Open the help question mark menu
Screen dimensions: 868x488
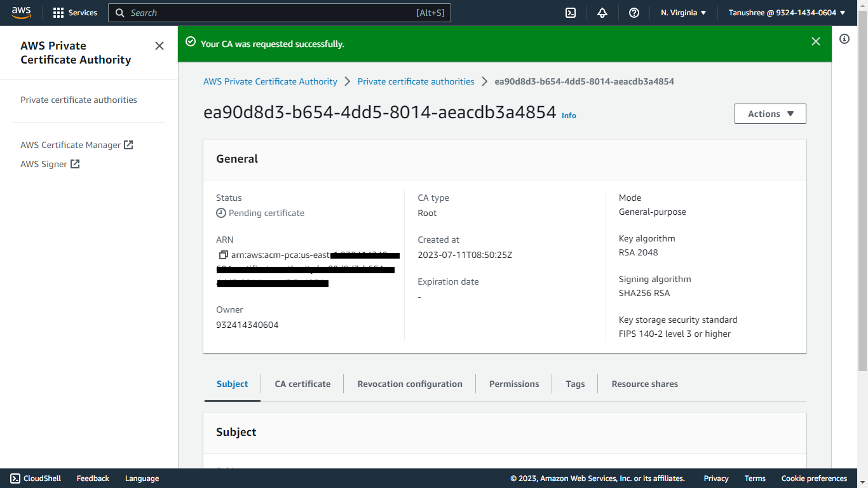pyautogui.click(x=634, y=13)
